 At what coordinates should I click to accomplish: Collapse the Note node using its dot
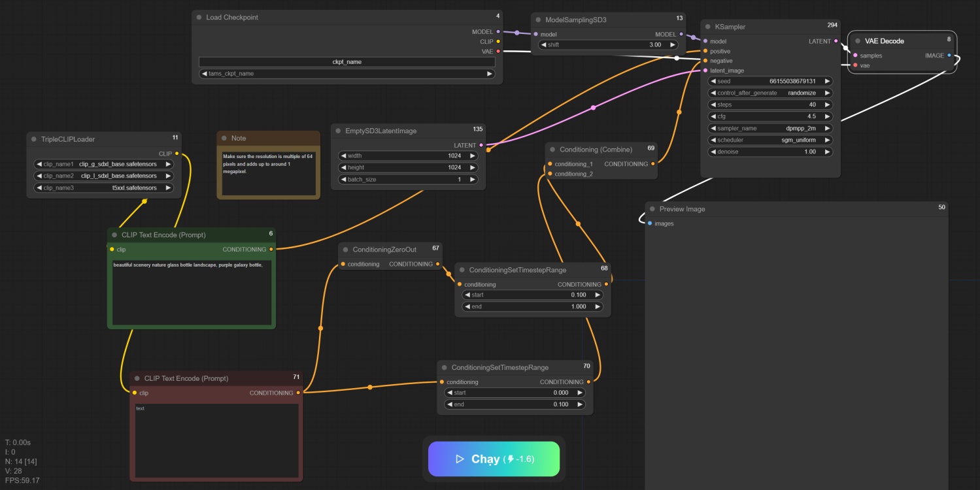(224, 139)
